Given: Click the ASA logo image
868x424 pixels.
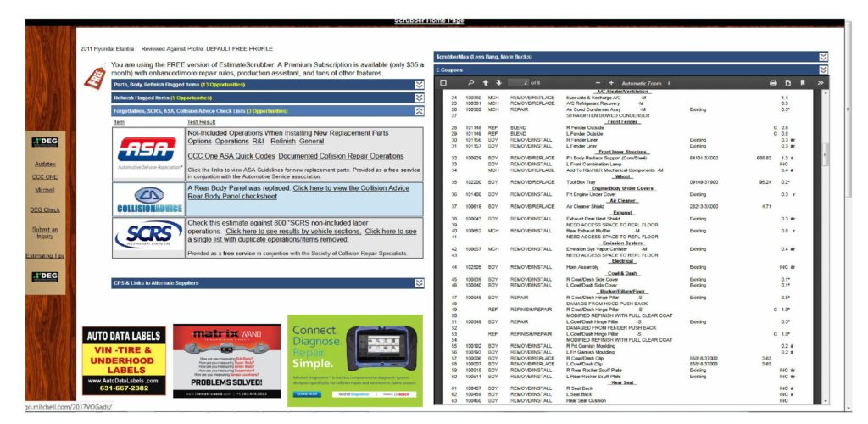Looking at the screenshot, I should (148, 153).
